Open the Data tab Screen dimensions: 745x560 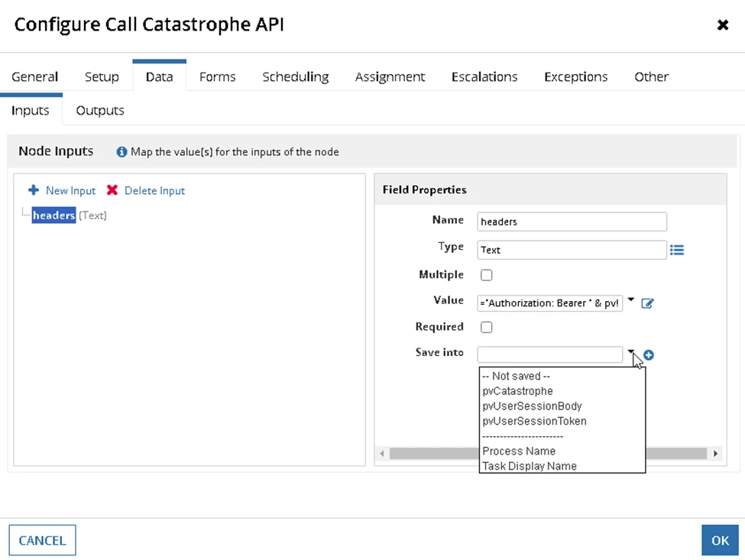(159, 76)
